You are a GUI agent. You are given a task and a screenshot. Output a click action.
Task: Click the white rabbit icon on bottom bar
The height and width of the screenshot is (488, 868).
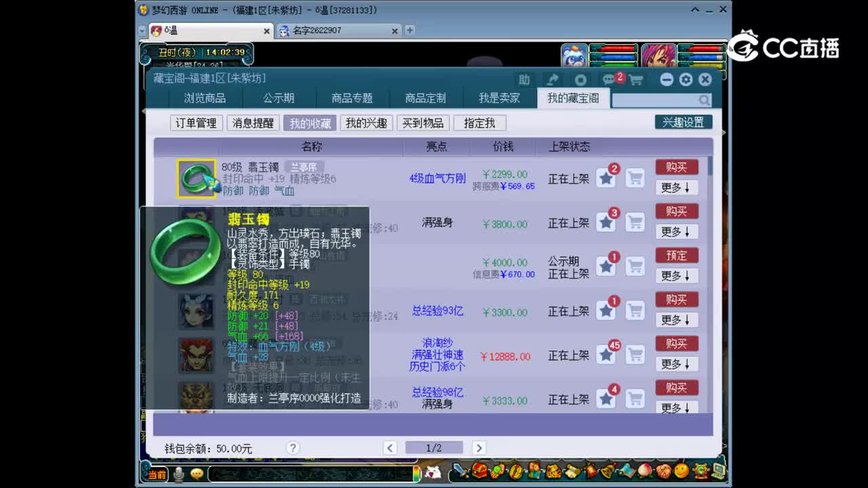pos(433,472)
